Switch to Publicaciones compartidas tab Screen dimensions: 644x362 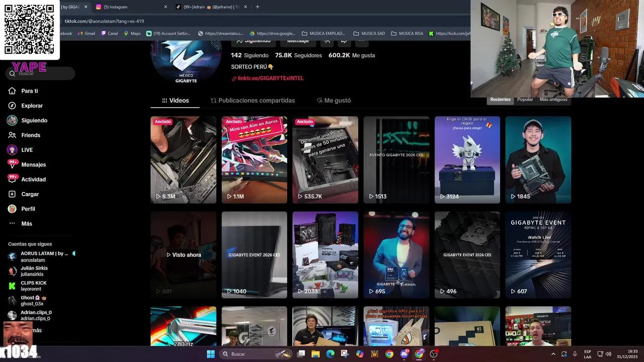253,101
